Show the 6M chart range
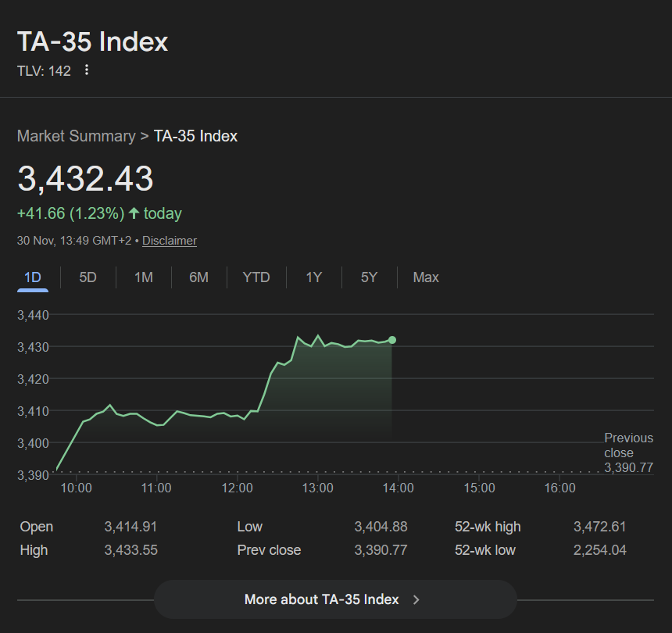 (x=198, y=277)
